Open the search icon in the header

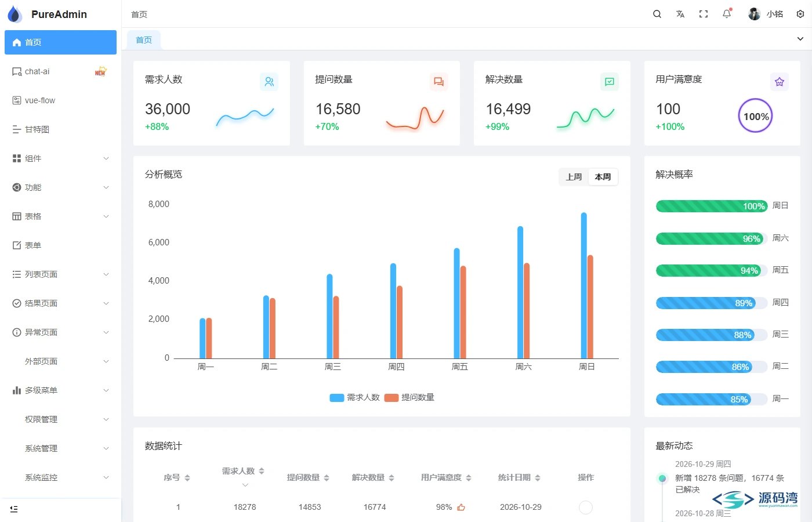coord(657,14)
